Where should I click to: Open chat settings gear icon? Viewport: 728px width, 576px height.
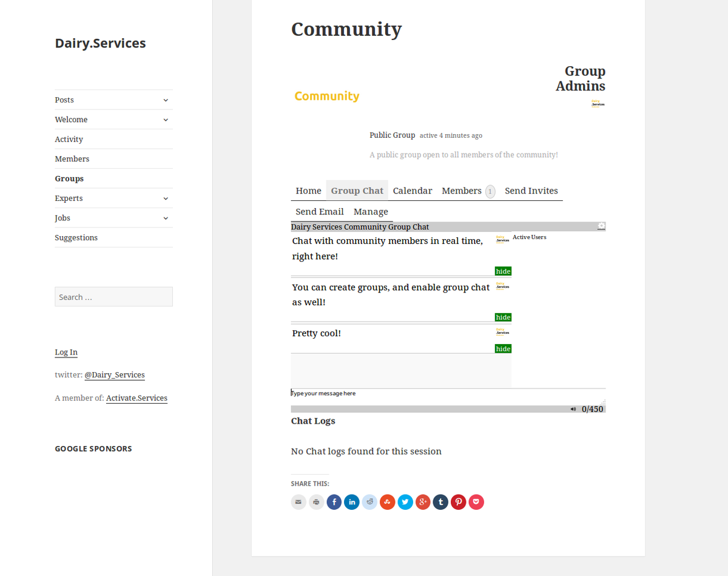[601, 226]
